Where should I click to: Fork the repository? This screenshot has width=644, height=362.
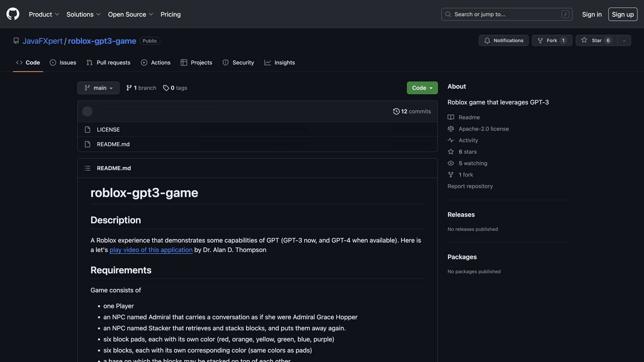coord(551,40)
